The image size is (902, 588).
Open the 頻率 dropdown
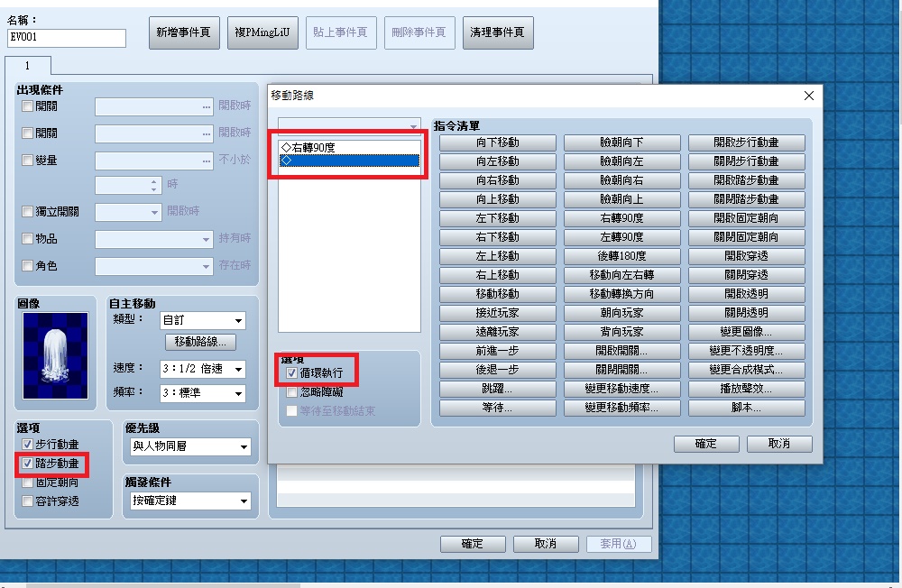[x=202, y=393]
